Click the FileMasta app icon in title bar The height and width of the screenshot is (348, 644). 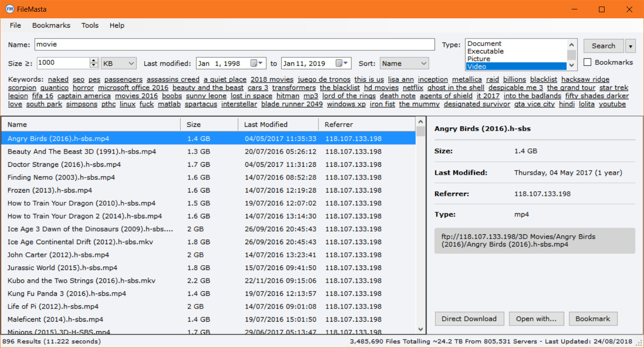click(9, 9)
